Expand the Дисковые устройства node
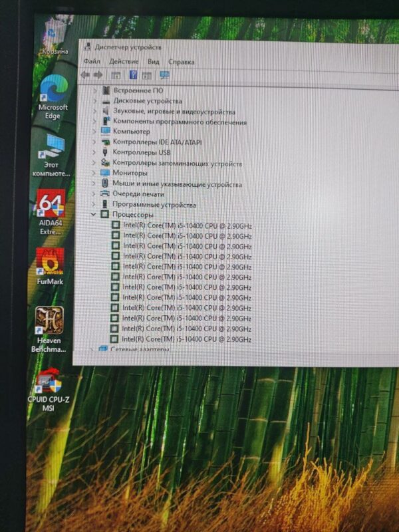This screenshot has width=399, height=532. pyautogui.click(x=94, y=101)
